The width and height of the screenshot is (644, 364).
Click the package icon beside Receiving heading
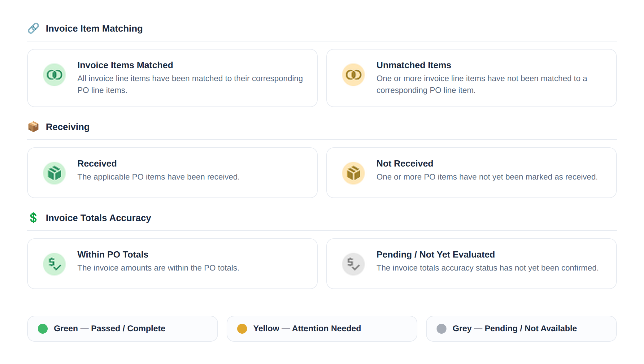(33, 127)
